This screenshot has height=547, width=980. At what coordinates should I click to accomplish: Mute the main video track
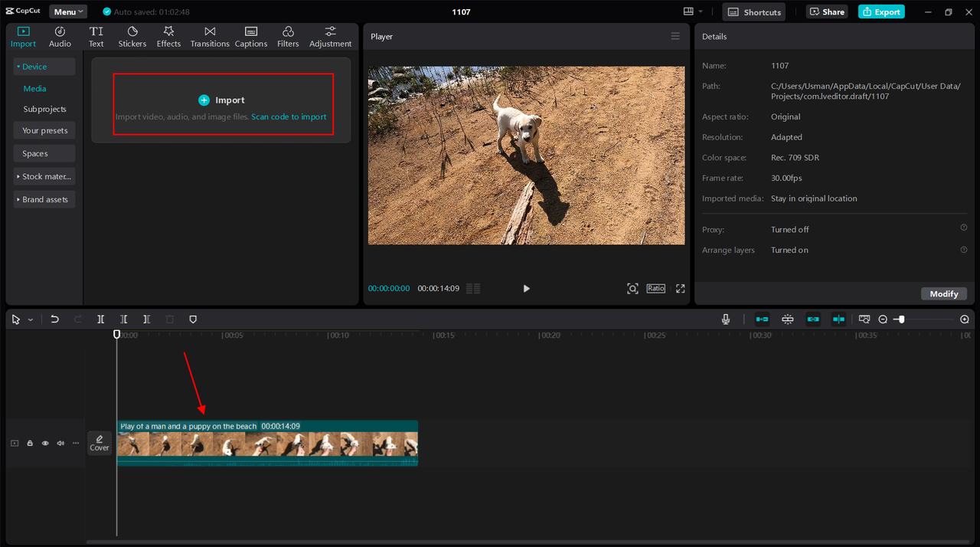60,444
